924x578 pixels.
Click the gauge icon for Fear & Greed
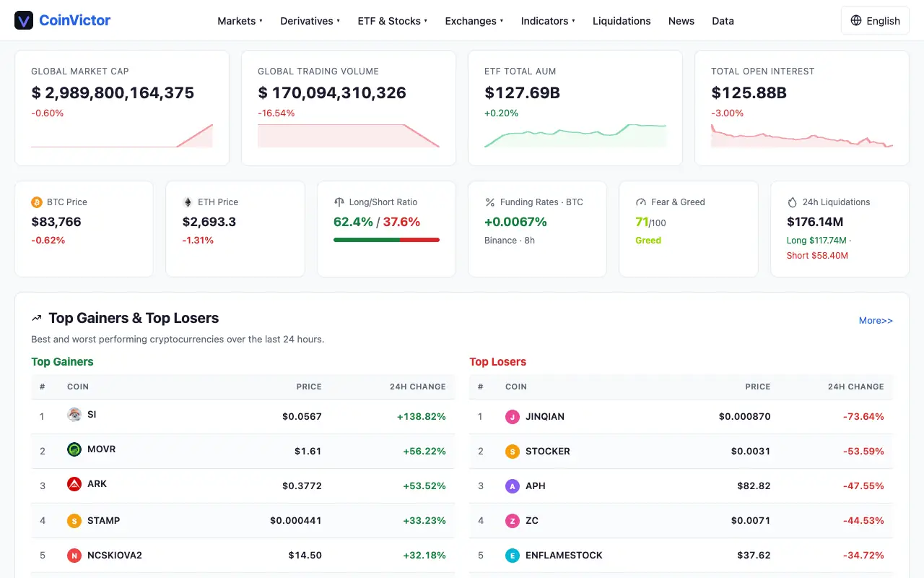pos(641,202)
